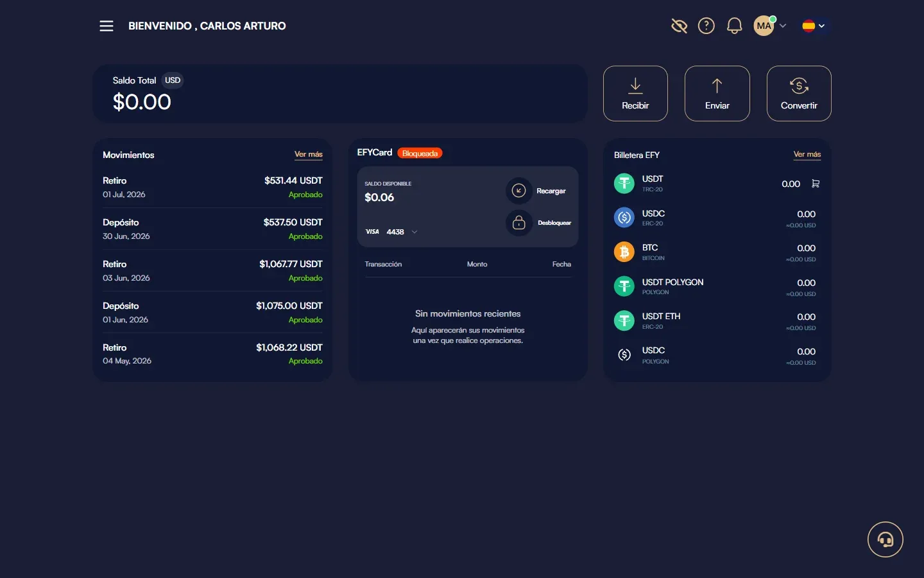
Task: Open the hamburger navigation menu
Action: click(107, 26)
